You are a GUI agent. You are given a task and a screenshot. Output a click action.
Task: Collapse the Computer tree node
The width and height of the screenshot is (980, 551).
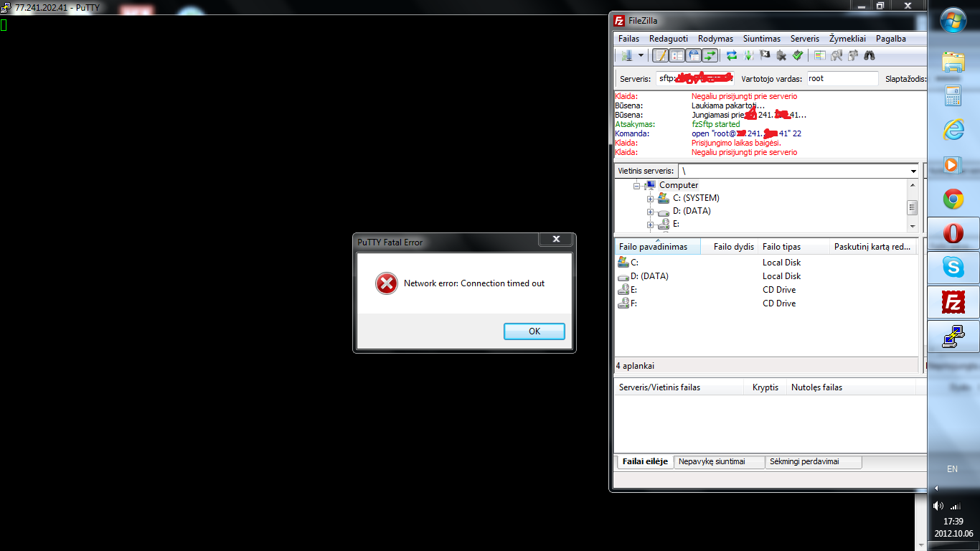(639, 185)
